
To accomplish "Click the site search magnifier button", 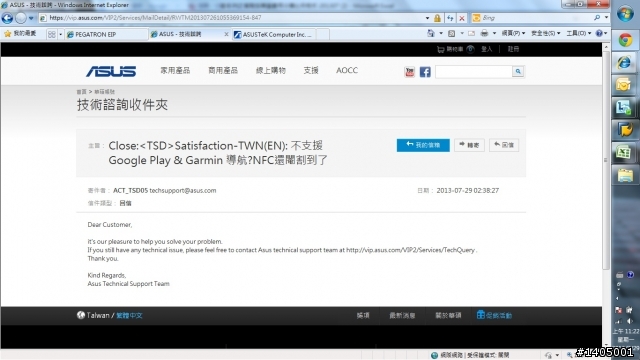I will [518, 71].
